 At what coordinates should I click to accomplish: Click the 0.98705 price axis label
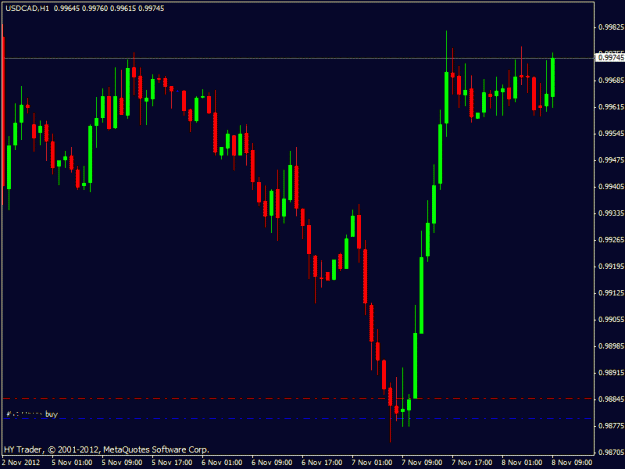(x=611, y=452)
